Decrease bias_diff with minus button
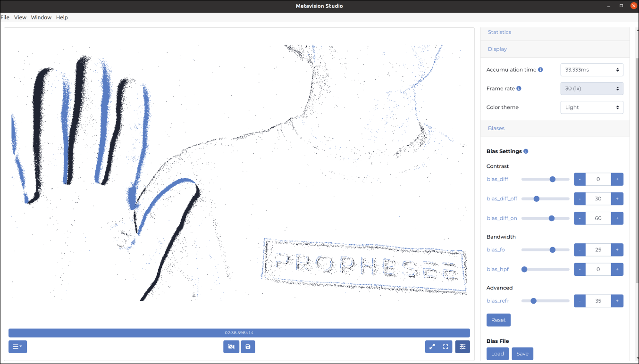 [x=580, y=179]
